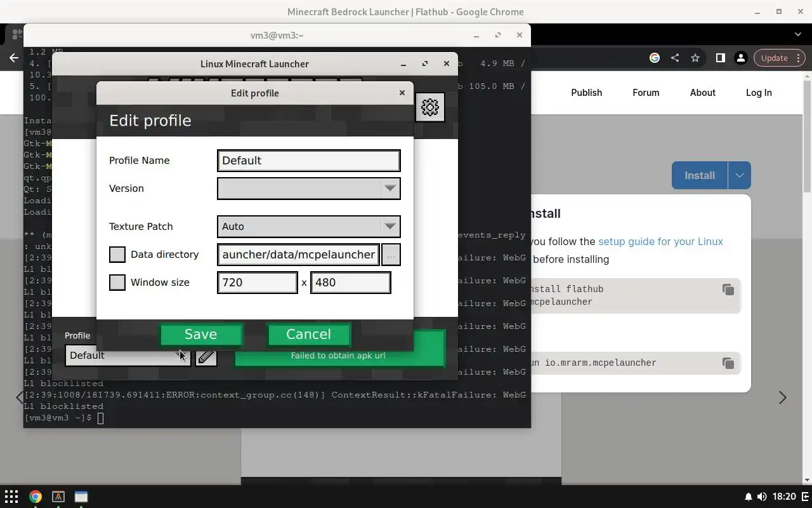Open Google icon in Chrome address bar

click(655, 58)
